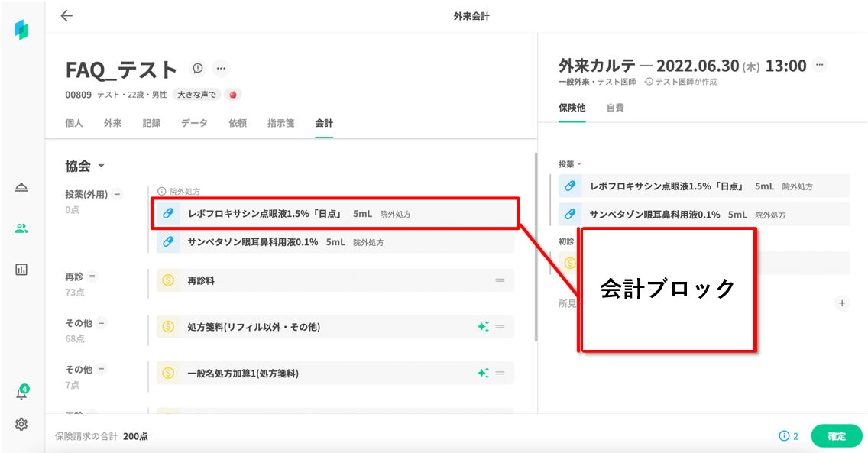Select the 再診料 billing block
The image size is (868, 453).
click(x=335, y=280)
